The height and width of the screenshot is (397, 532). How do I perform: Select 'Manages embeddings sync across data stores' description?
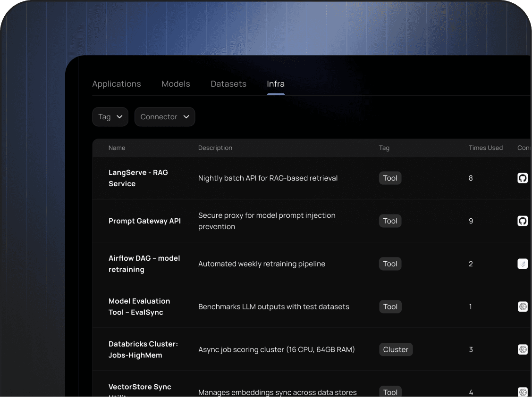(277, 392)
